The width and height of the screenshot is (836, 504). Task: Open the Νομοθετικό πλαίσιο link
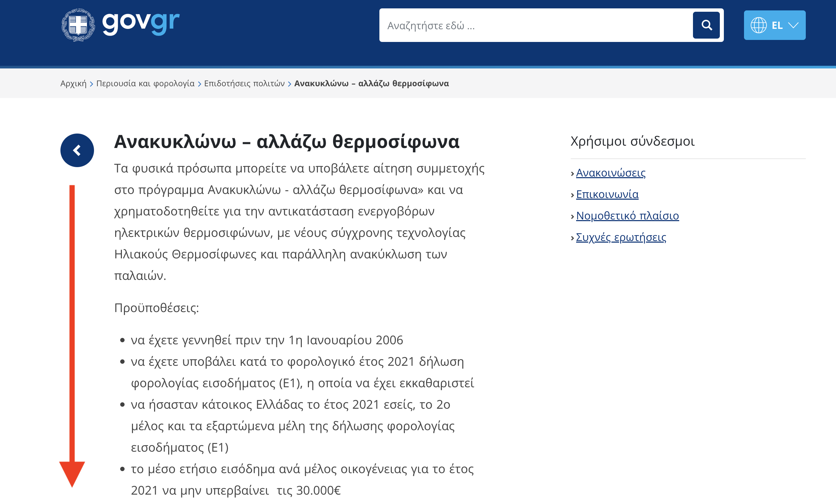(x=627, y=216)
